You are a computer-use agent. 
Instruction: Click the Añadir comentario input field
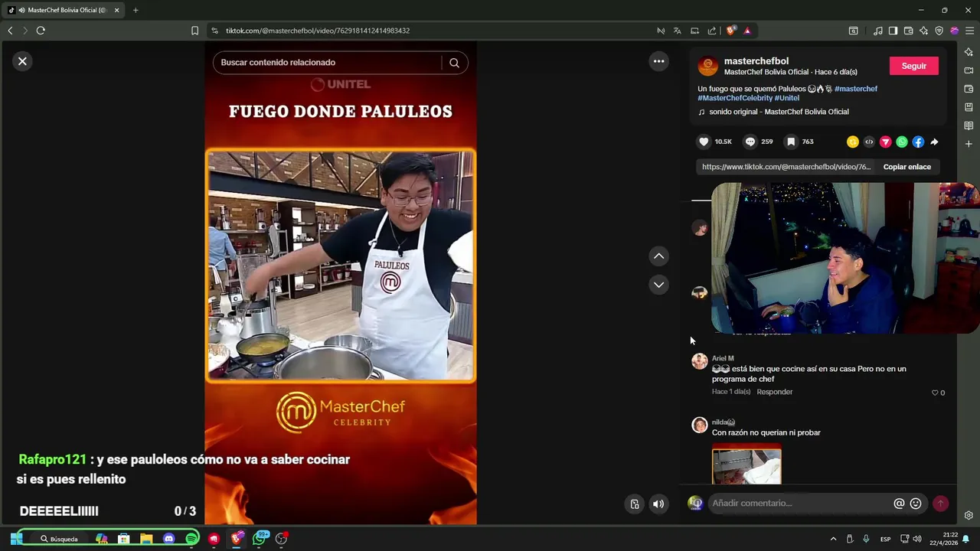pyautogui.click(x=799, y=503)
